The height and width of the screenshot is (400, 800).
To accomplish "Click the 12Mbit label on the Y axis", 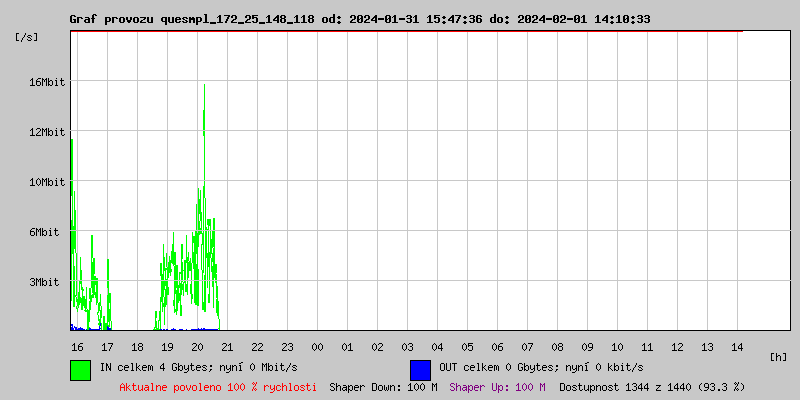I will point(47,132).
